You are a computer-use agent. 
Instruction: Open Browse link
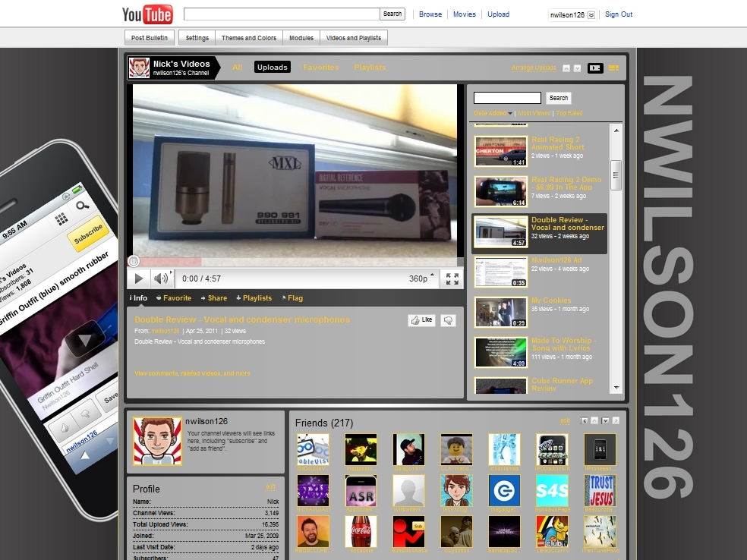coord(430,14)
